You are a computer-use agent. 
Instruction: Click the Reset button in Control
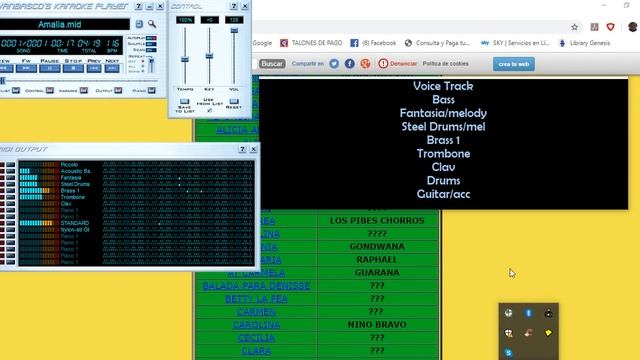tap(234, 101)
